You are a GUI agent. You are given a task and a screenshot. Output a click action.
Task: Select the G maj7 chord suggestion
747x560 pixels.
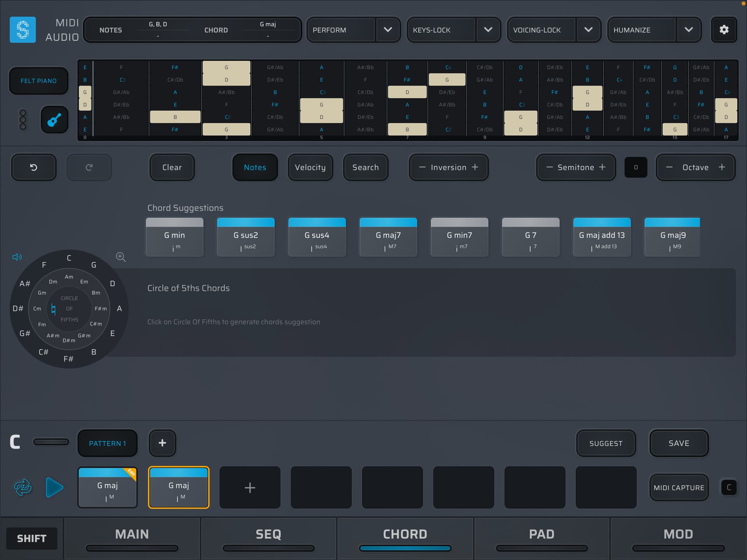[388, 237]
